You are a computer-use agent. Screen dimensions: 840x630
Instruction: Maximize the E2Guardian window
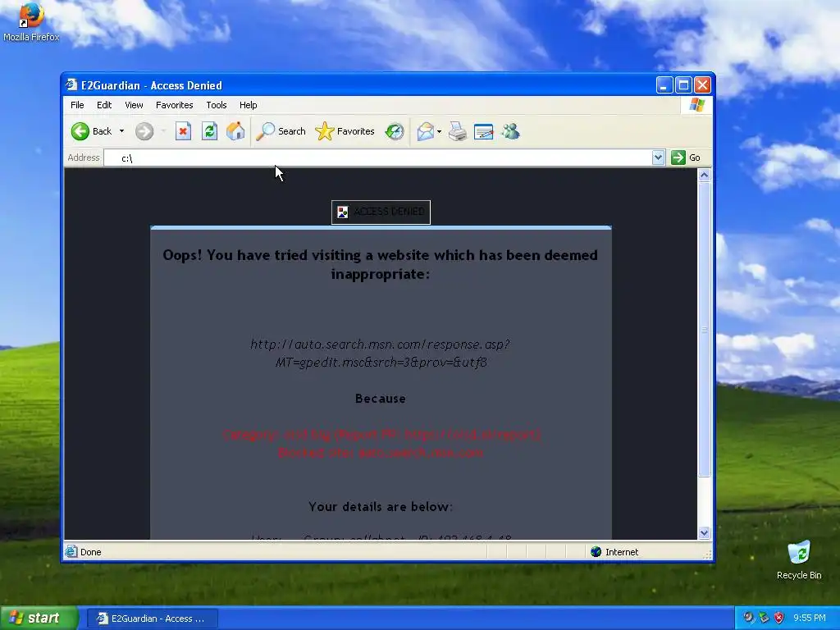point(683,84)
